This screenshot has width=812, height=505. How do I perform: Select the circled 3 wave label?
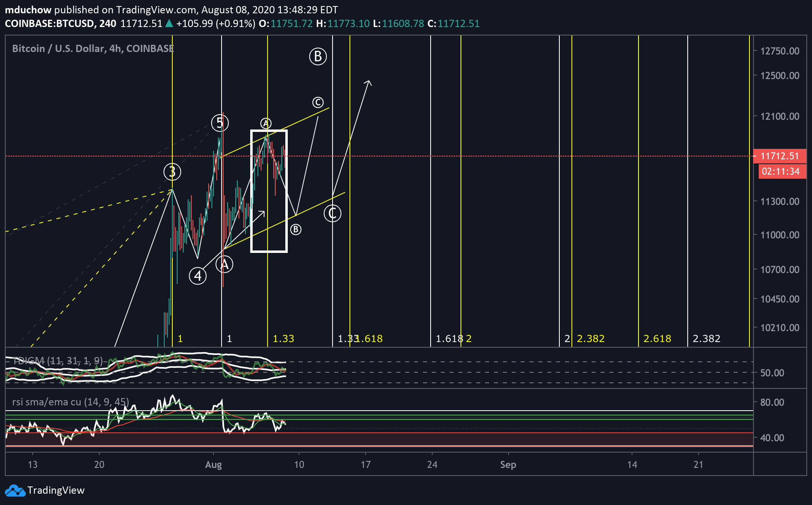[172, 172]
